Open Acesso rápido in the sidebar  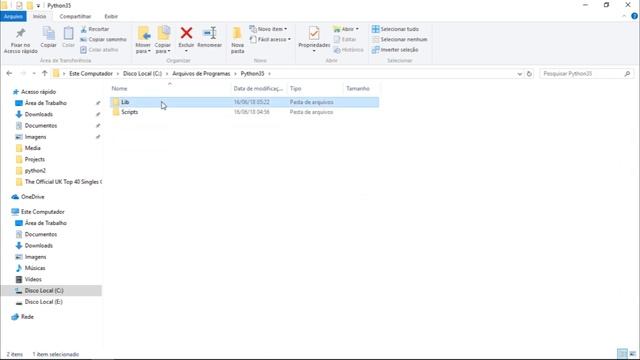click(38, 92)
